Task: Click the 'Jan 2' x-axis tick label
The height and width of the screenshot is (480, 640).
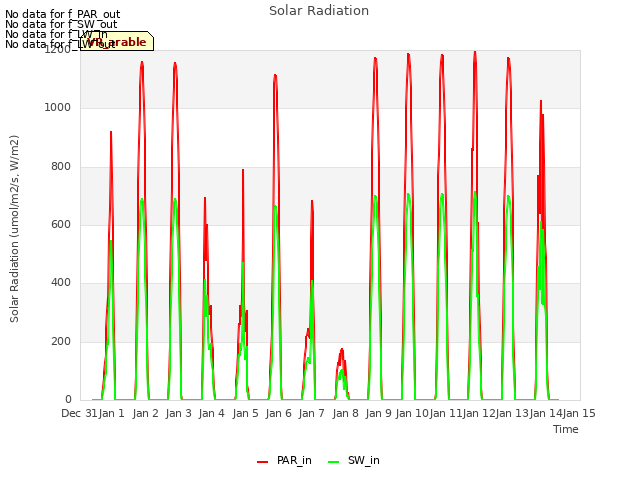Action: coord(145,413)
